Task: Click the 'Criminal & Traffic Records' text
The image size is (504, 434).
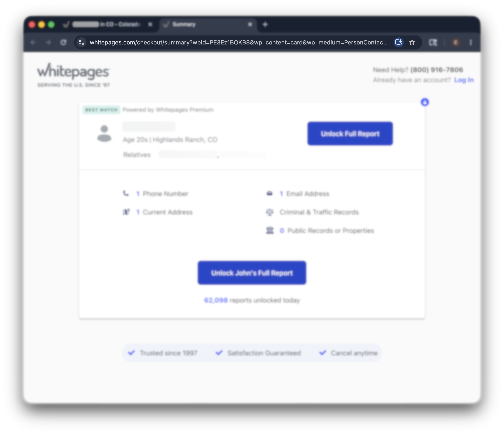Action: click(x=319, y=212)
